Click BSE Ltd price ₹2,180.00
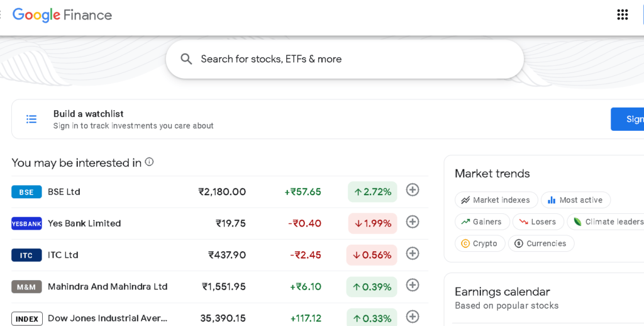644x326 pixels. [x=222, y=192]
